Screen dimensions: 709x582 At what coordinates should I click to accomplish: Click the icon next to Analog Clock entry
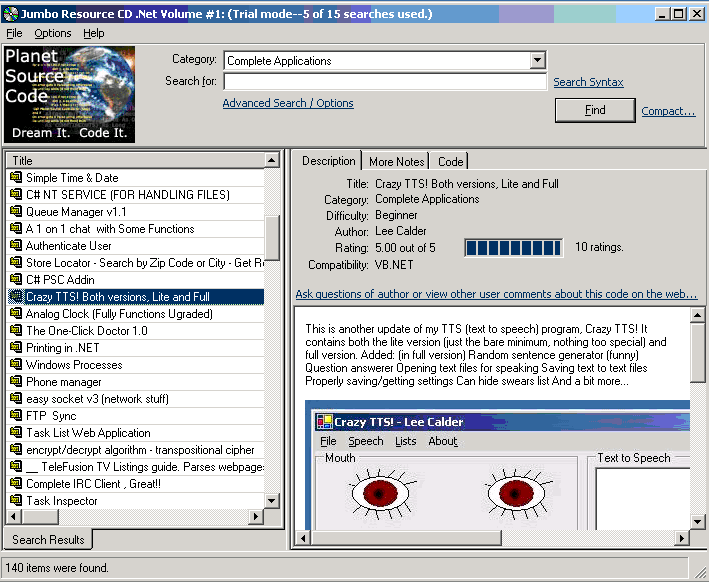(x=16, y=313)
